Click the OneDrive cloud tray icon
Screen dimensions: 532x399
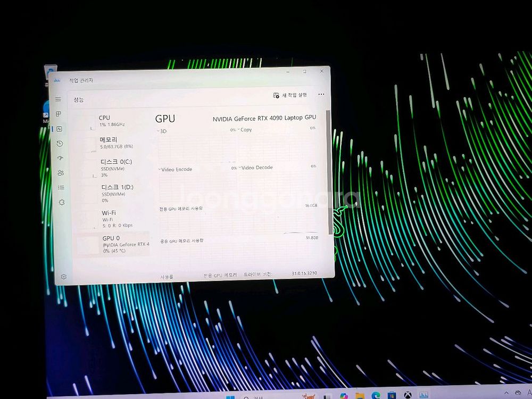tap(518, 393)
